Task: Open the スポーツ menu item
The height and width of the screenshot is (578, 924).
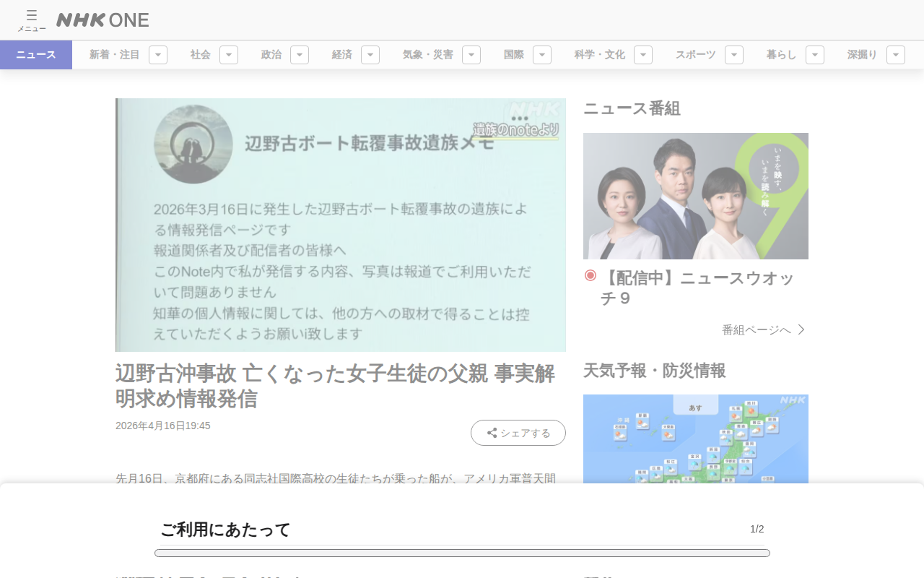Action: [x=696, y=55]
